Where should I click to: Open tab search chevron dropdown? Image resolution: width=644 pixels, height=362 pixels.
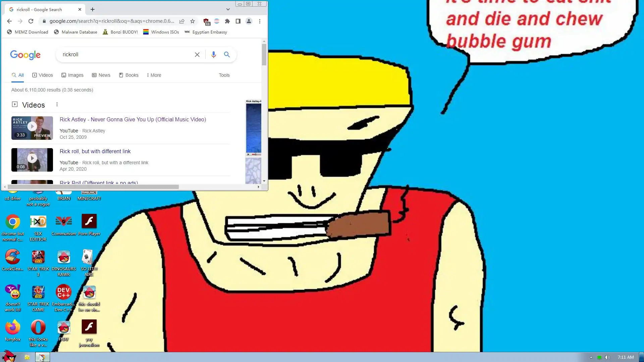coord(228,9)
